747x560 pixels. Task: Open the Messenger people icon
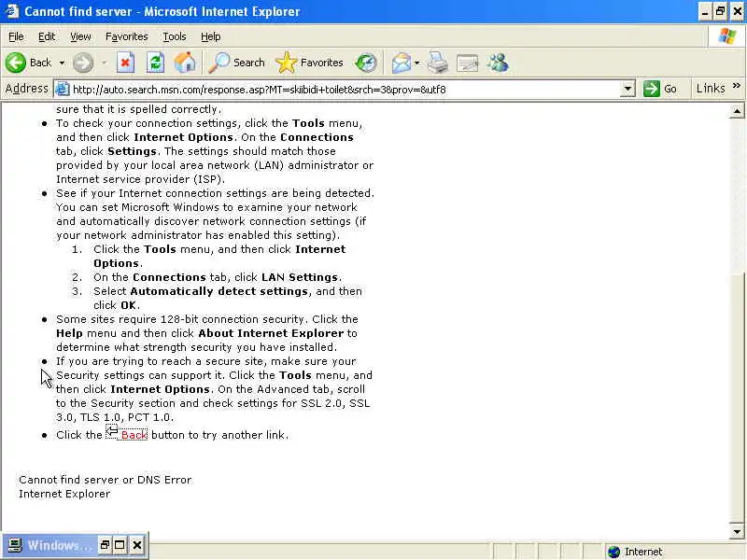[x=499, y=63]
